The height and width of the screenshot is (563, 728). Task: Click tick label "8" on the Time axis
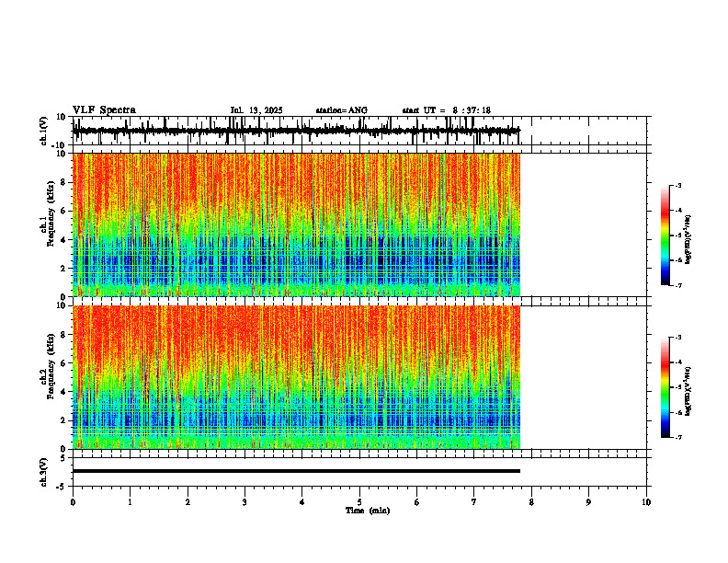[531, 502]
